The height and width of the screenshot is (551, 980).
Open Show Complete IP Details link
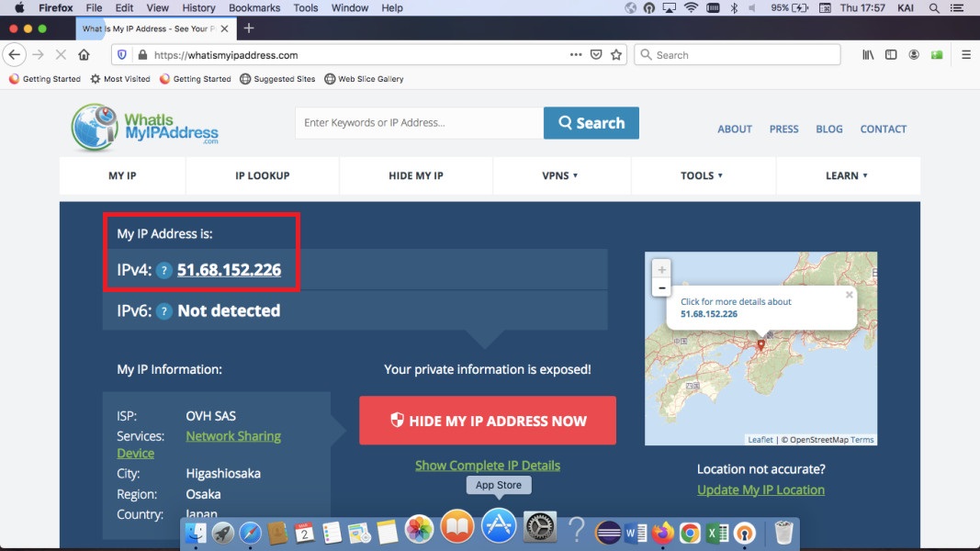coord(488,466)
